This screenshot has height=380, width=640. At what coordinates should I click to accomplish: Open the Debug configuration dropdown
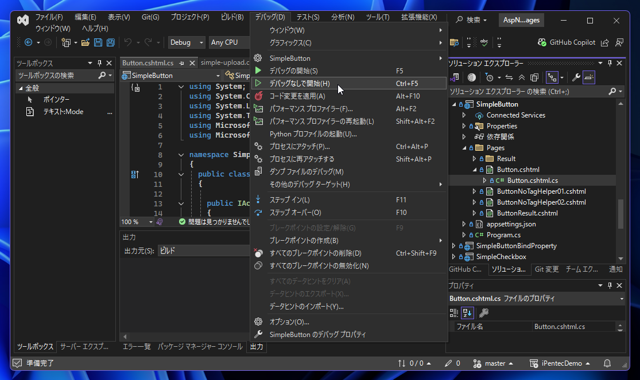click(187, 42)
